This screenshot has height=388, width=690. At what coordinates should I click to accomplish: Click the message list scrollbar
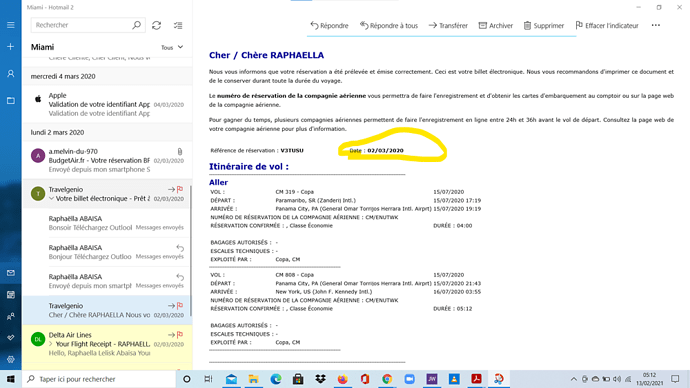(x=191, y=251)
